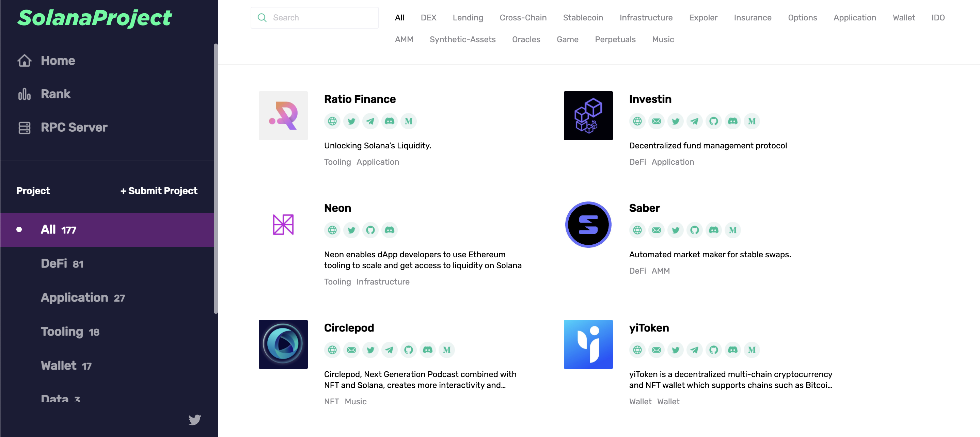Open Investin email icon
Screen dimensions: 980x437
pos(656,121)
